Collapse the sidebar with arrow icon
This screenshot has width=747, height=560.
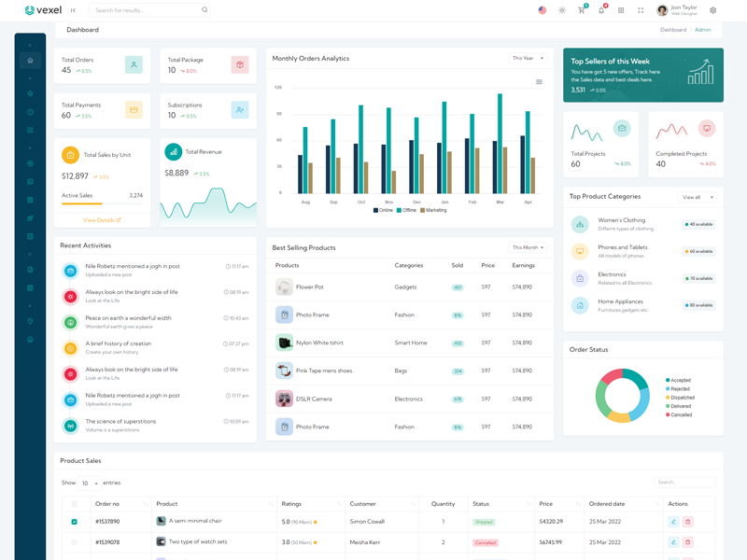[73, 10]
